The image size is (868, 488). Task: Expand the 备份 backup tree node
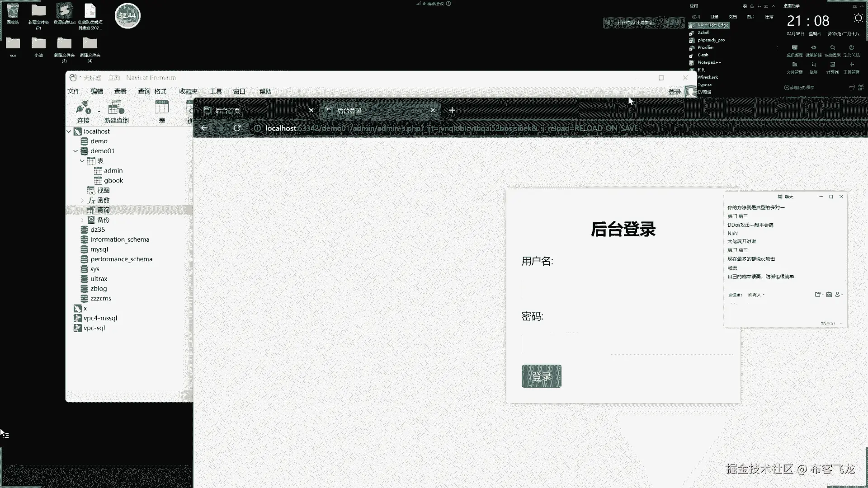[x=82, y=220]
